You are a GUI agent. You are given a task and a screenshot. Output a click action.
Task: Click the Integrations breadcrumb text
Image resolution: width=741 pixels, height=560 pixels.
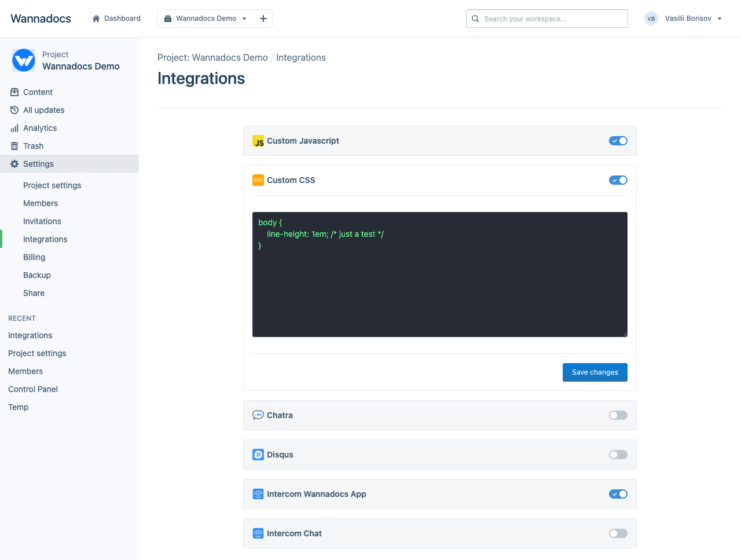301,57
